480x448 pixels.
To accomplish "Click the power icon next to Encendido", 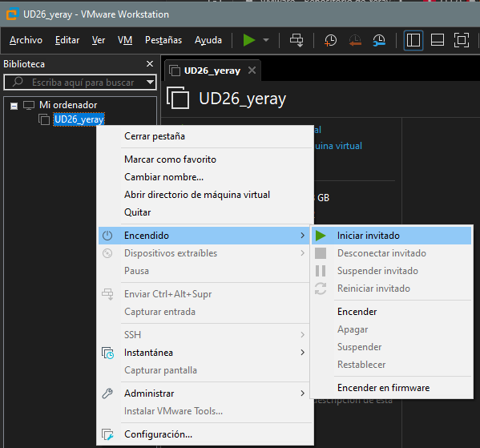I will (107, 236).
